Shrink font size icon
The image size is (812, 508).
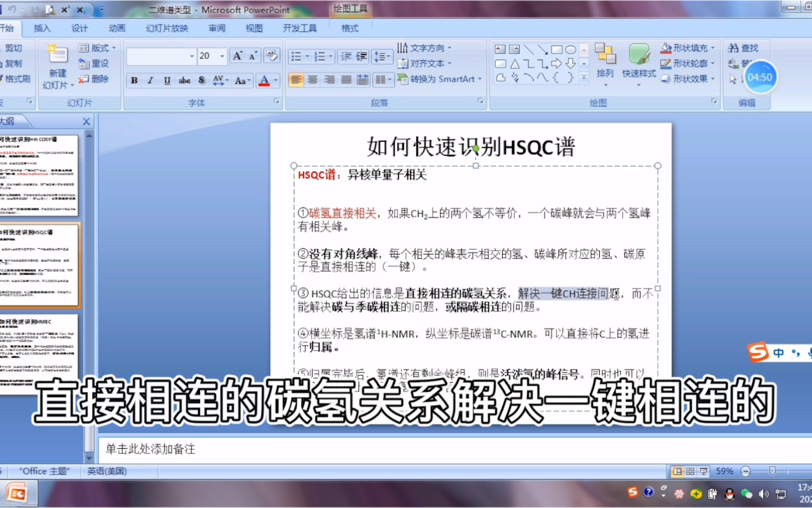coord(253,56)
